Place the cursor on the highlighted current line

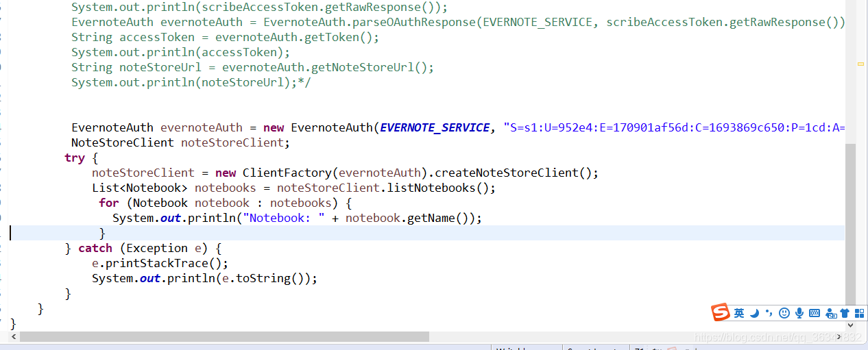point(428,233)
